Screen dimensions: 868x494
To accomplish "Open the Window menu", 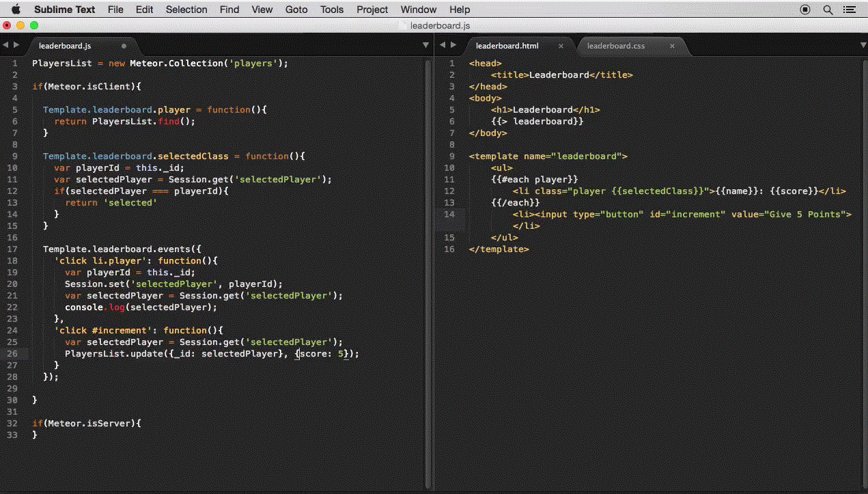I will [x=418, y=10].
